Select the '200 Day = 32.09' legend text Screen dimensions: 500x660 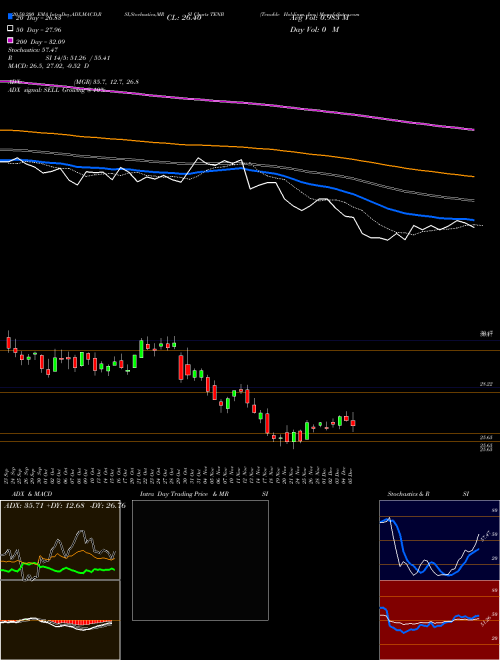(x=40, y=42)
